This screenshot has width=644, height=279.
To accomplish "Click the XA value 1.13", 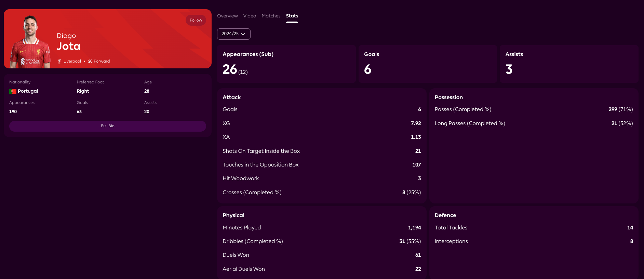I will click(x=416, y=137).
